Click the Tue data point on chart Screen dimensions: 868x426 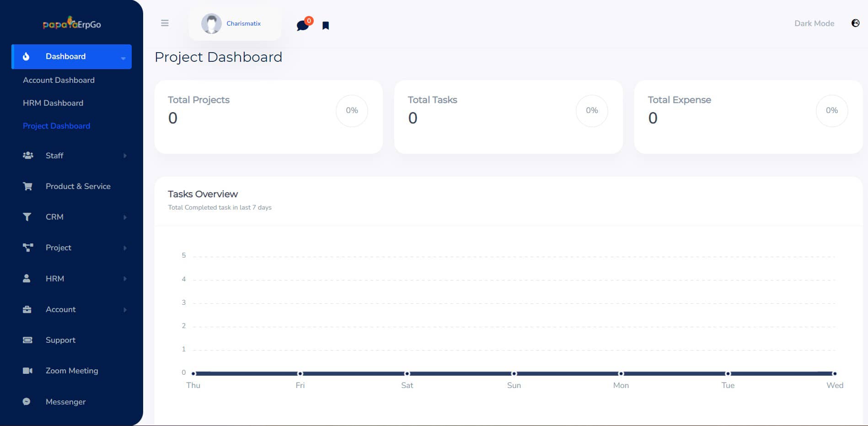coord(728,373)
